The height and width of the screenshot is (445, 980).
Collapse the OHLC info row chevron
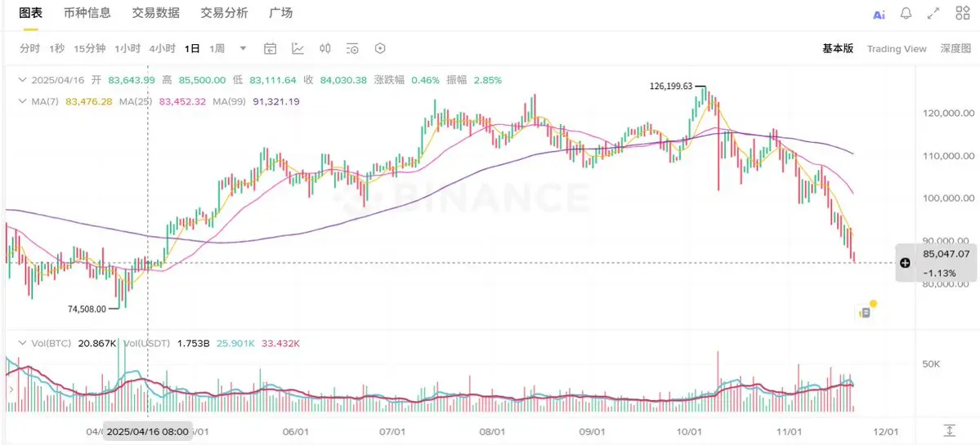(x=23, y=80)
